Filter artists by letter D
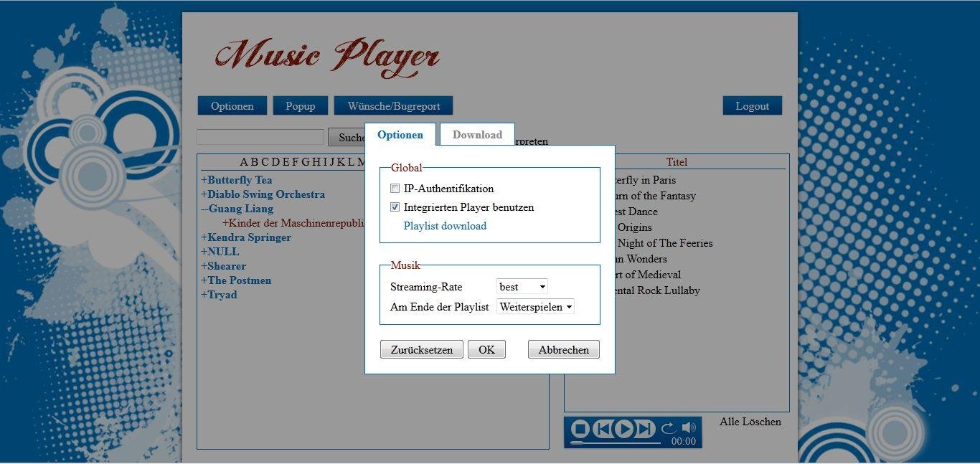 coord(275,162)
